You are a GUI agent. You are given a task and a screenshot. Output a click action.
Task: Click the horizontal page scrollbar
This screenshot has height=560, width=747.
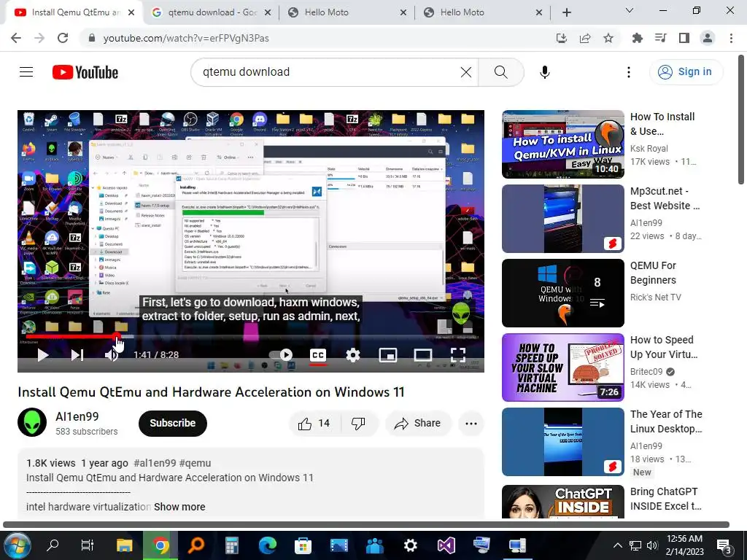pyautogui.click(x=366, y=525)
